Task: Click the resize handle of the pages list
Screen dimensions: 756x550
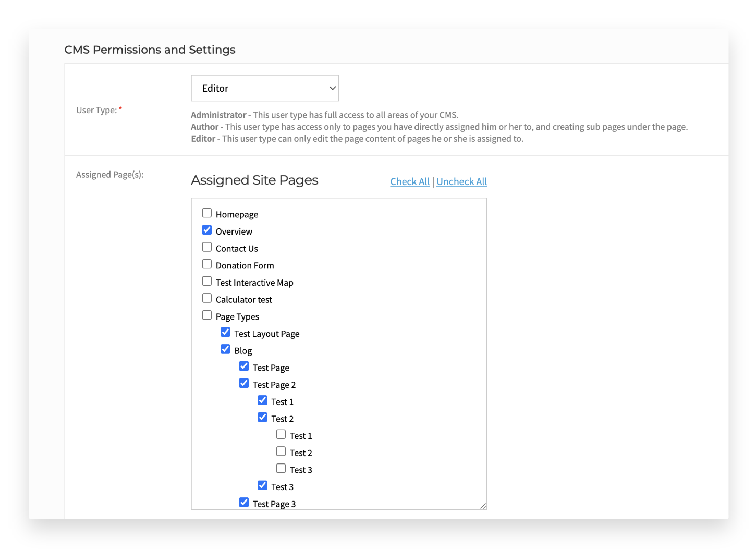Action: tap(483, 506)
